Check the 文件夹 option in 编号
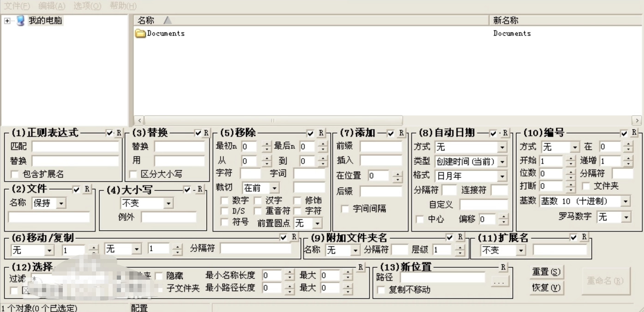644x312 pixels. coord(586,186)
